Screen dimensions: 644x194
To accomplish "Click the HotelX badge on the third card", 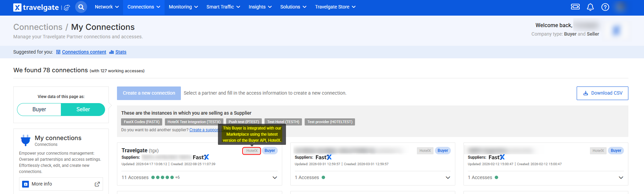I will (x=598, y=151).
